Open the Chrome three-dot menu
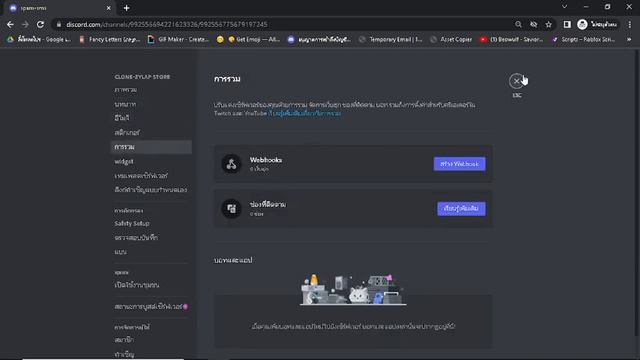The image size is (640, 360). (x=630, y=24)
